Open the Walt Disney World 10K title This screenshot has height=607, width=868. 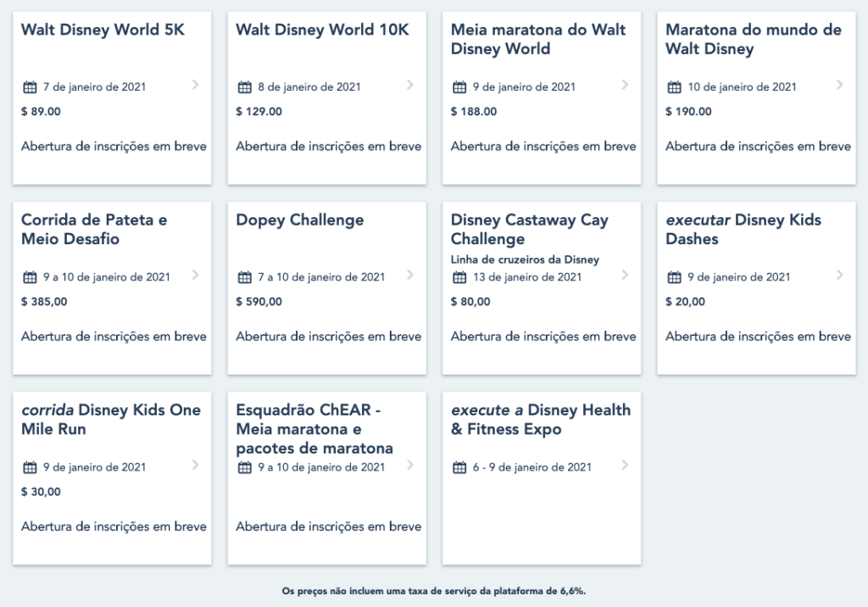click(x=322, y=30)
